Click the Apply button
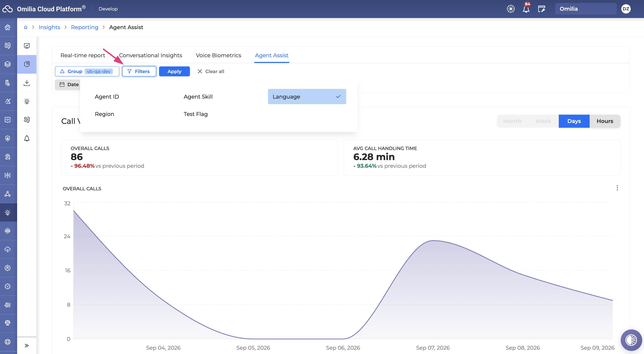Viewport: 644px width, 354px height. (x=174, y=71)
